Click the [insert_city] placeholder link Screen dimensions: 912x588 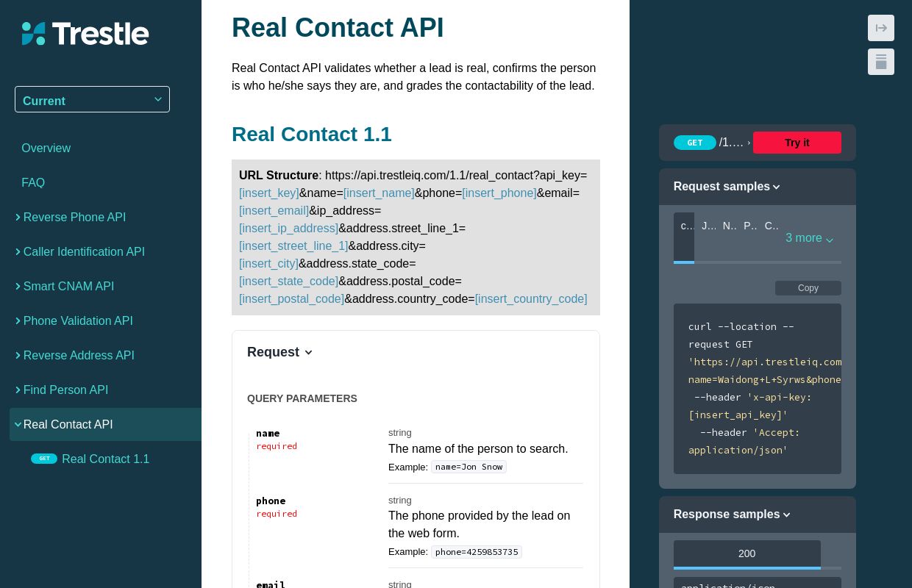click(x=268, y=264)
